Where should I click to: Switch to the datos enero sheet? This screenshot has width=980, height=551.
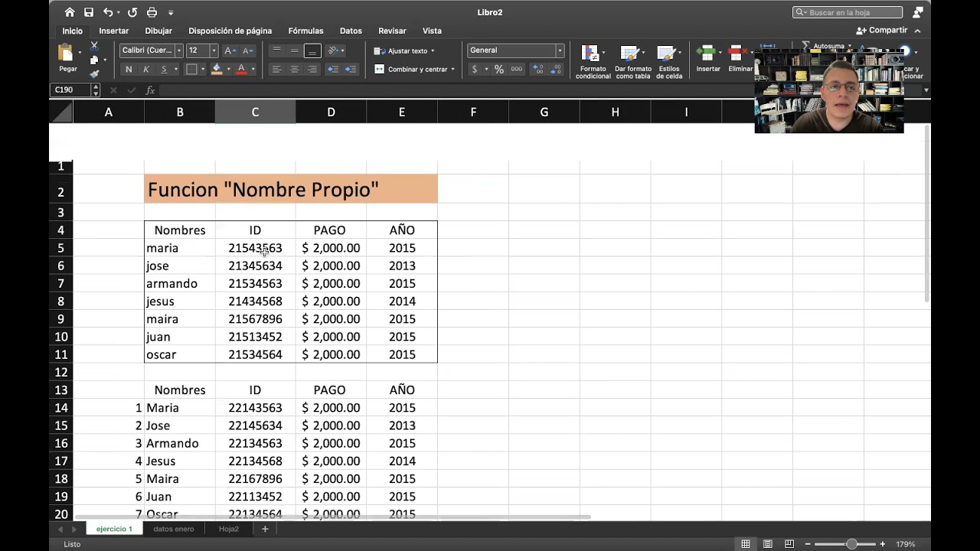(x=174, y=529)
